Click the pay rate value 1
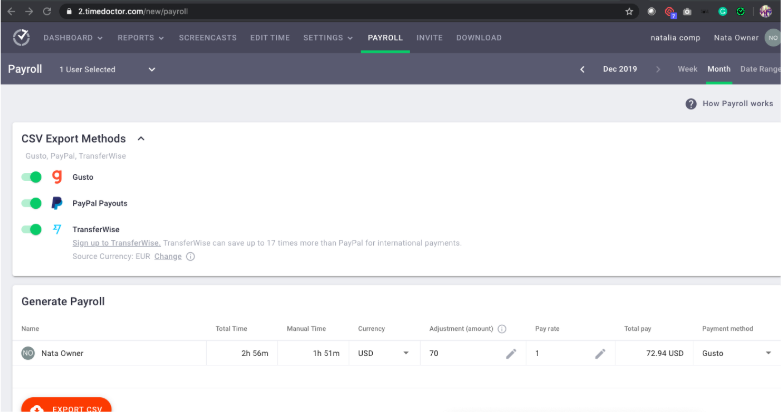 click(x=537, y=353)
